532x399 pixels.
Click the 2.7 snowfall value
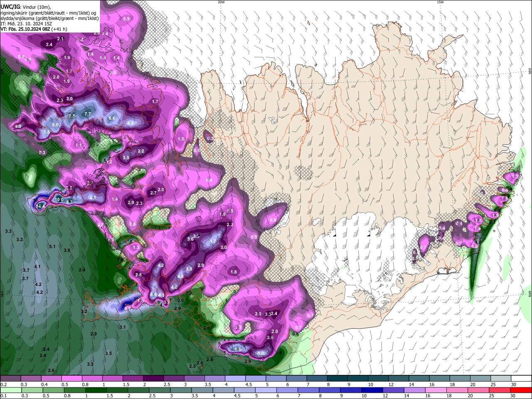click(x=153, y=193)
